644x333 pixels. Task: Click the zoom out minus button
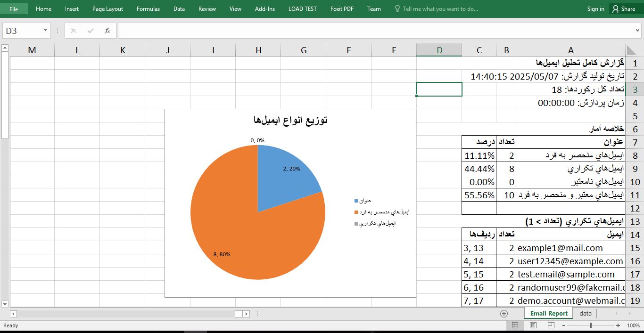pyautogui.click(x=564, y=325)
